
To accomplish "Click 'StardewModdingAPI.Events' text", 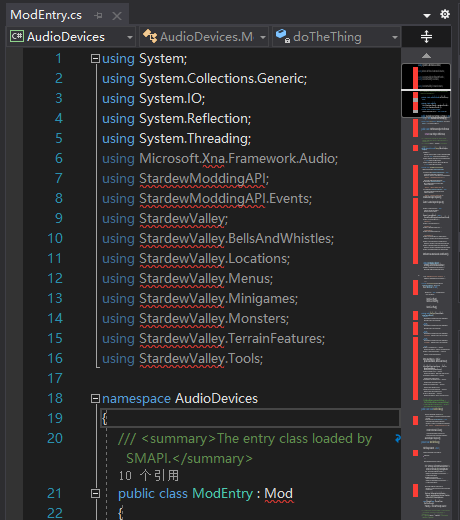I will tap(224, 199).
